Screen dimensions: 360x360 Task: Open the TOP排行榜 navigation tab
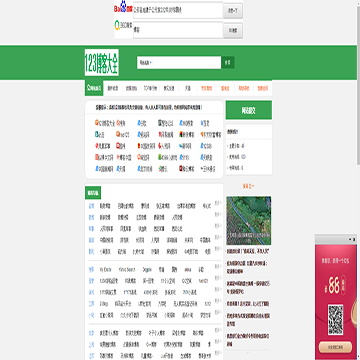coord(150,89)
